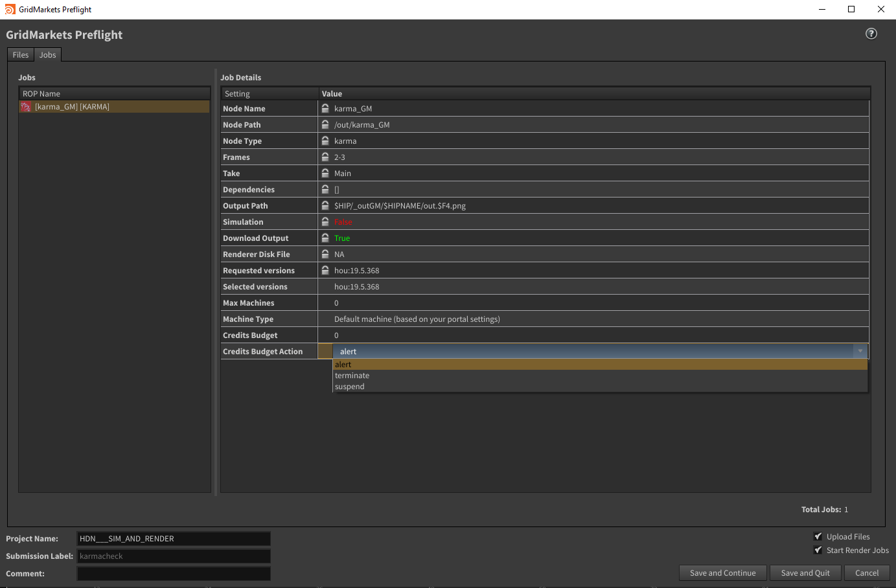The image size is (896, 588).
Task: Click the Requested versions value hou:19.5.368
Action: [357, 271]
